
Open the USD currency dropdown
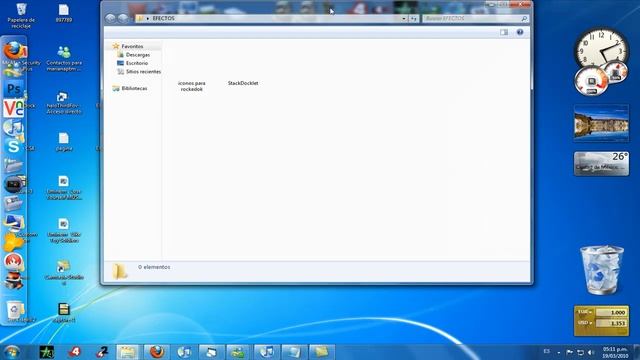584,323
